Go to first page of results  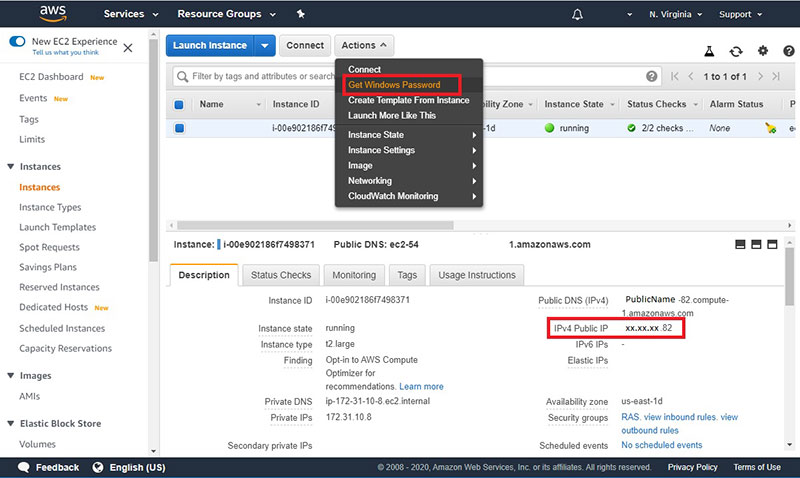pyautogui.click(x=675, y=77)
